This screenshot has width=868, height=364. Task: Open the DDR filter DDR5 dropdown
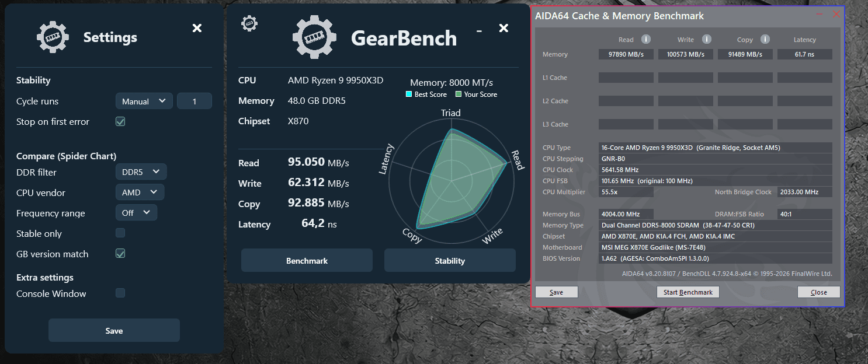(x=141, y=171)
